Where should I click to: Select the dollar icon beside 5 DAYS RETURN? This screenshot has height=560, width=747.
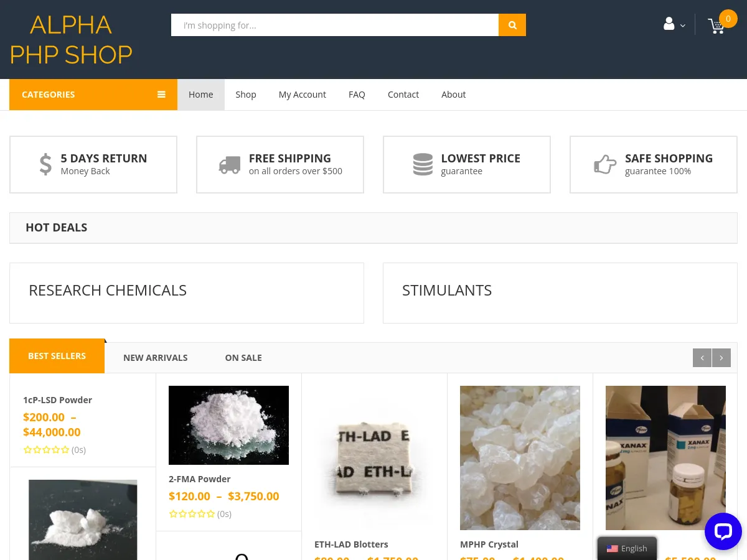tap(45, 164)
